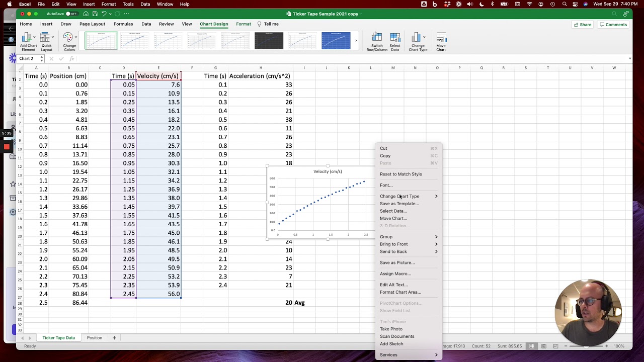Click the Switch Row/Column icon
The height and width of the screenshot is (362, 644).
coord(377,37)
